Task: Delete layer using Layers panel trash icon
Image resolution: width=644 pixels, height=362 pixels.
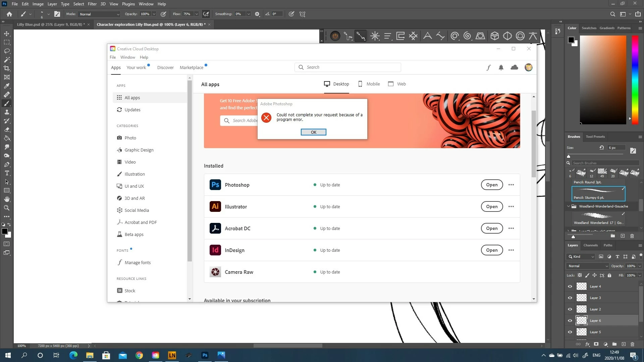Action: click(632, 344)
